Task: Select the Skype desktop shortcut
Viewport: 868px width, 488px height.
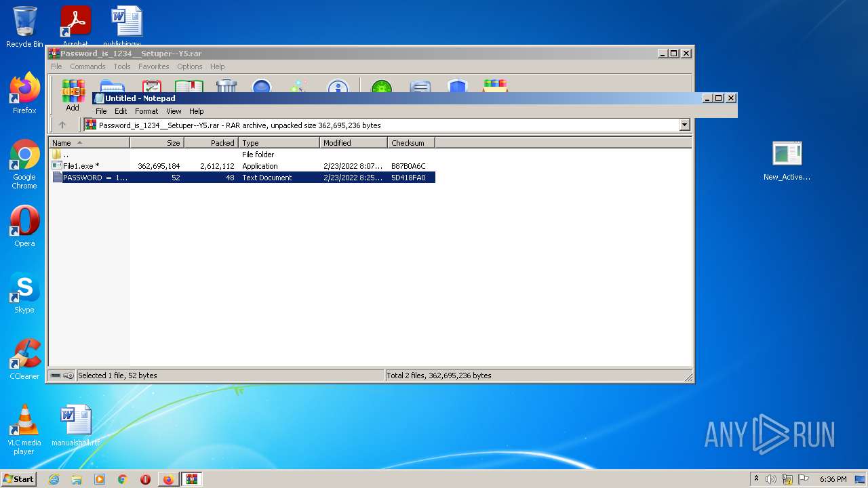Action: (x=24, y=293)
